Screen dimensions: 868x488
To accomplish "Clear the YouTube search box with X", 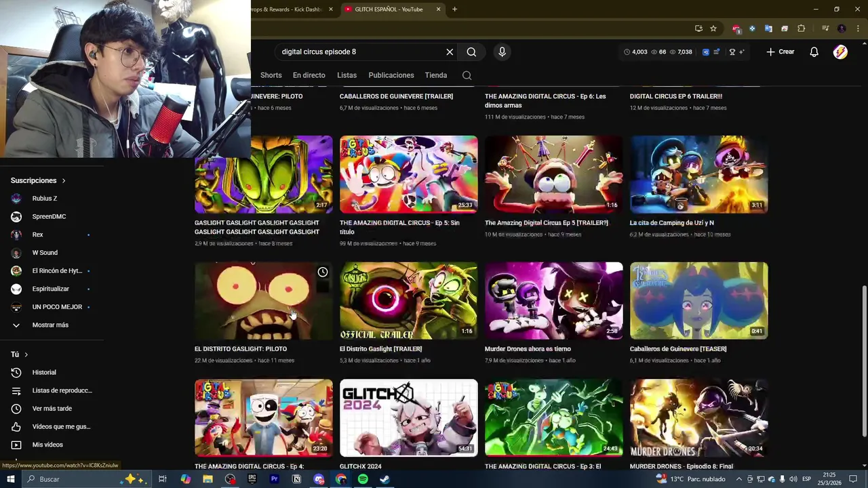I will point(450,52).
